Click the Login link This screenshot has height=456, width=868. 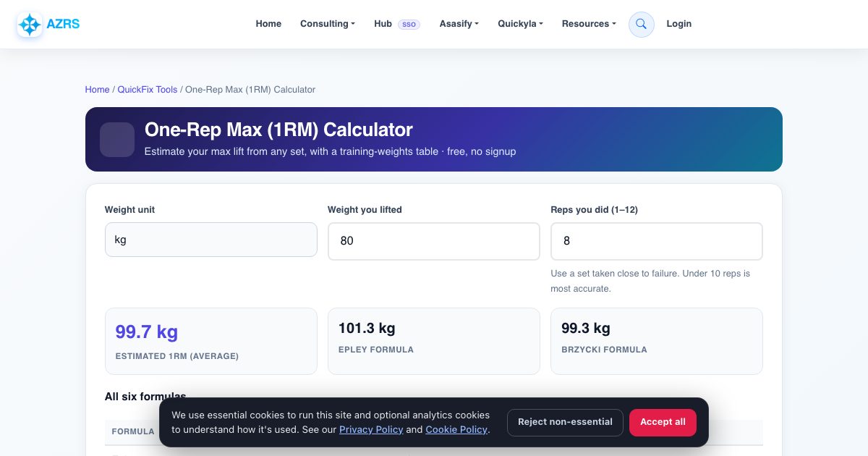click(x=678, y=24)
